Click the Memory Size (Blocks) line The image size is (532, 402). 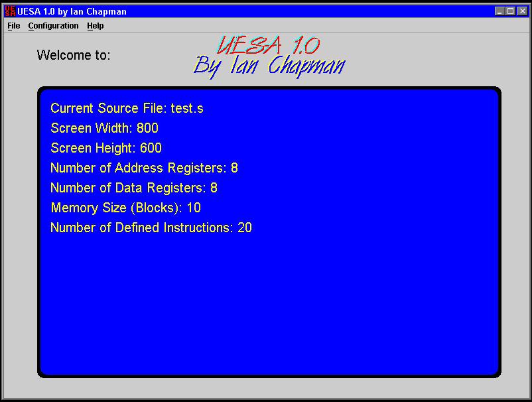[126, 208]
